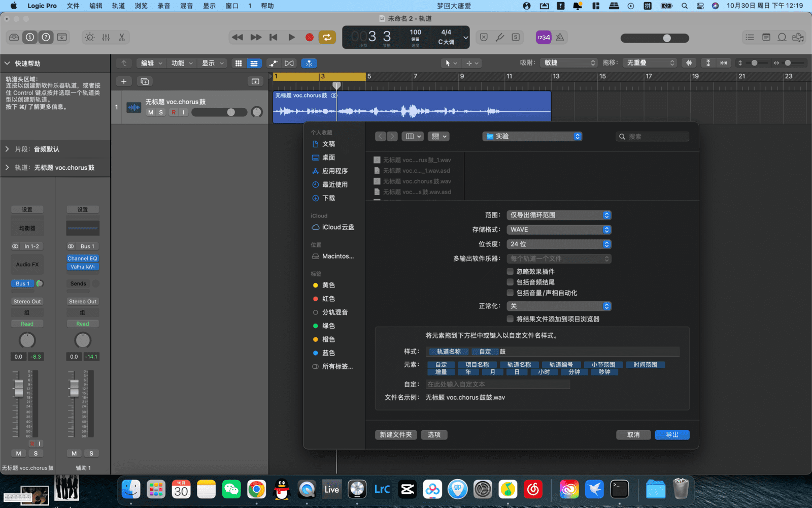The width and height of the screenshot is (812, 508).
Task: Check the 将结果文件添加到项目浏览器 checkbox
Action: [x=511, y=319]
